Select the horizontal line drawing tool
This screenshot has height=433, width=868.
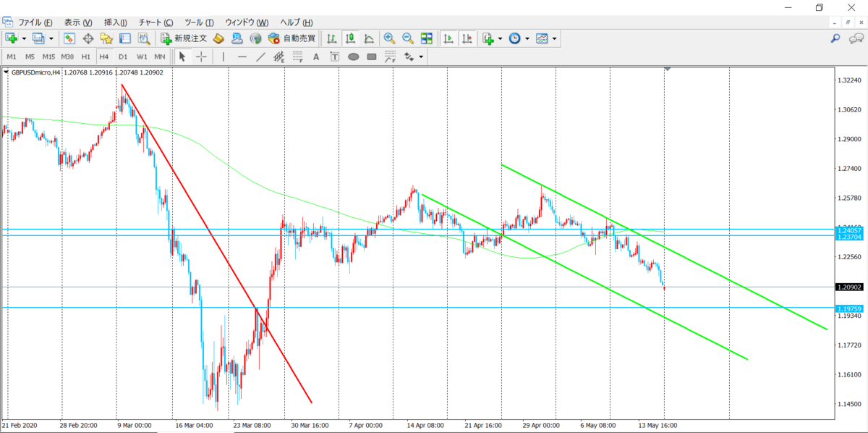tap(242, 56)
